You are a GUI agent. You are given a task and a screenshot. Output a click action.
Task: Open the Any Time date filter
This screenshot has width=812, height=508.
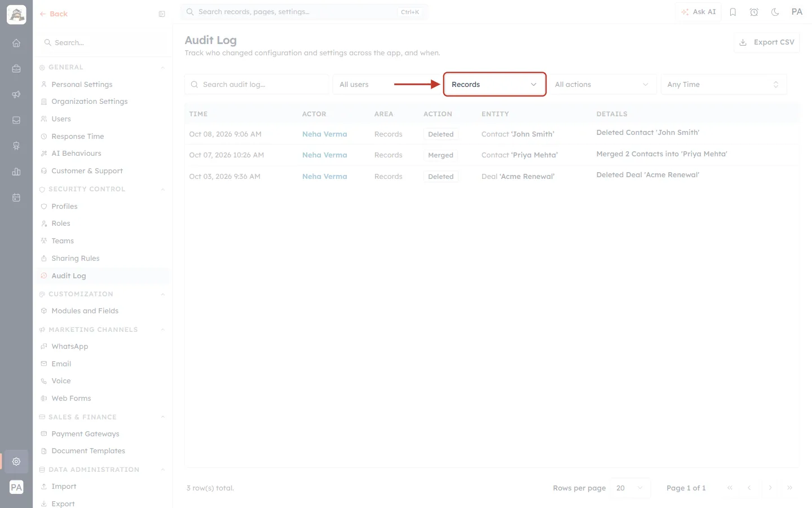pos(723,84)
